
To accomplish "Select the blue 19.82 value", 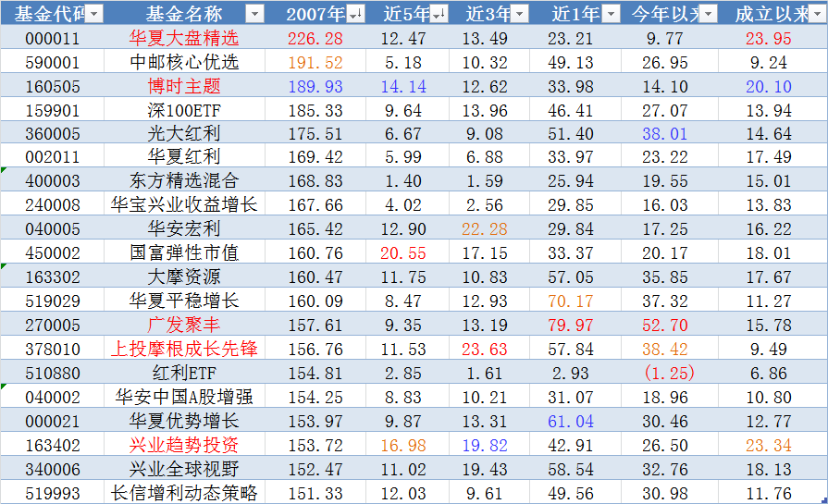I will click(x=484, y=446).
